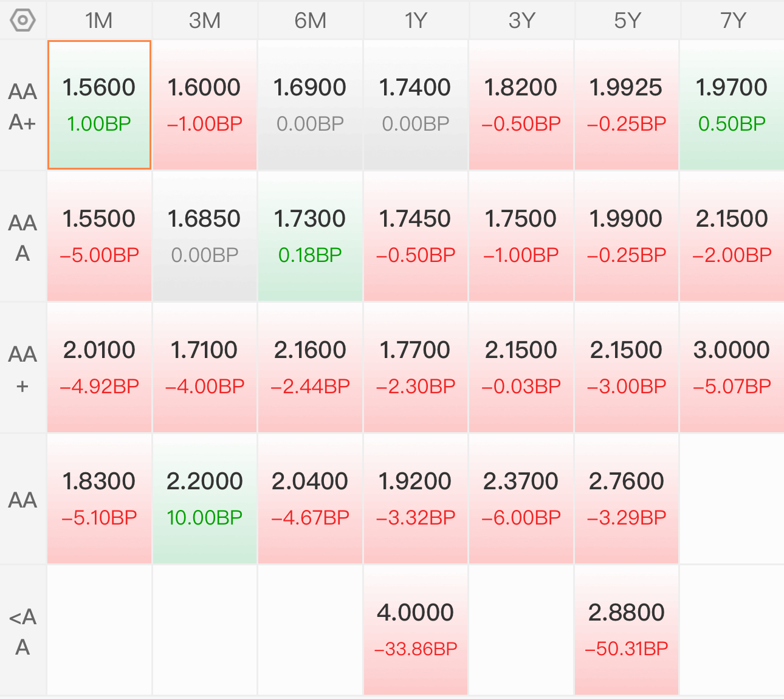This screenshot has width=784, height=699.
Task: Click the highlighted 1.5600 cell
Action: pos(99,105)
